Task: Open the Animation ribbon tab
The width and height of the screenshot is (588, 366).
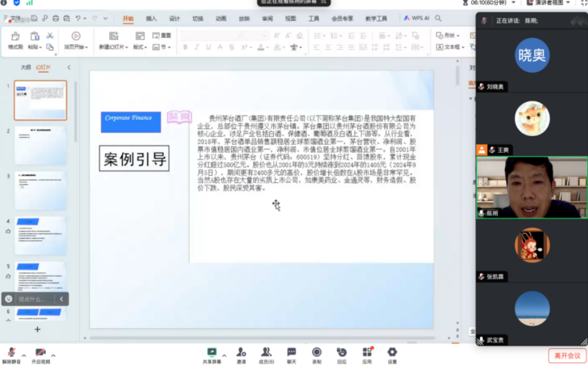Action: pyautogui.click(x=221, y=19)
